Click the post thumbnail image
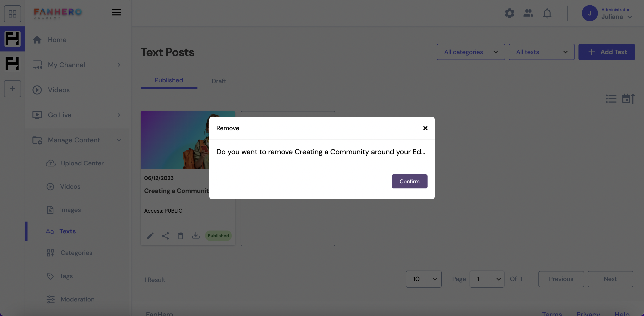This screenshot has width=644, height=316. 188,140
